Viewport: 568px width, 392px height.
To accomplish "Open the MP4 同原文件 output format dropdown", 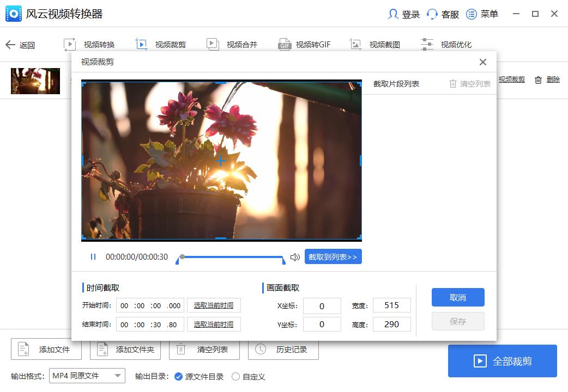I will tap(87, 376).
